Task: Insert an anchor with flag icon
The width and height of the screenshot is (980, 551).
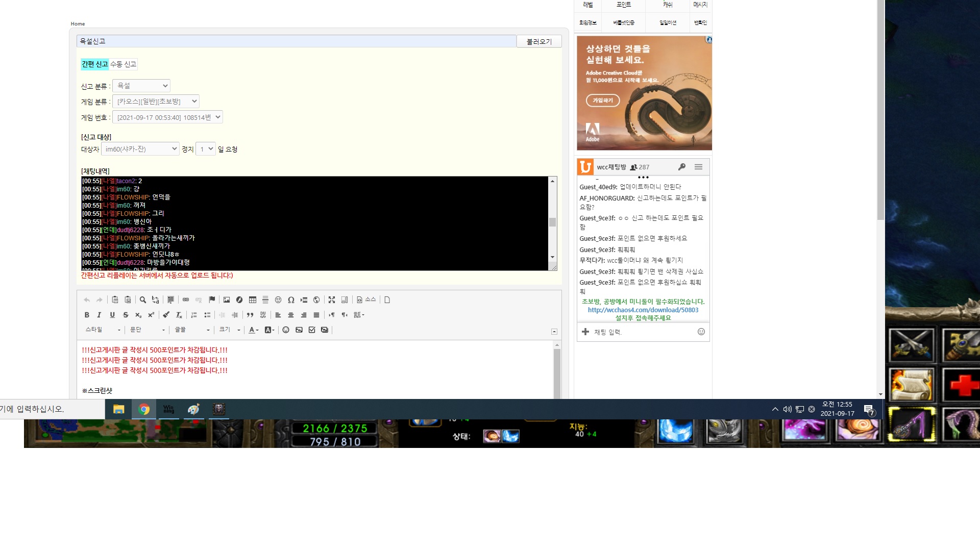Action: [x=212, y=300]
